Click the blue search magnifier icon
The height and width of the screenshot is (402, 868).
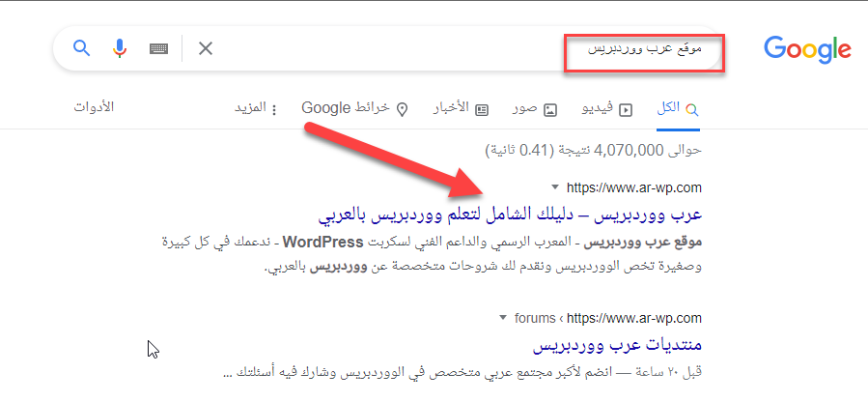81,48
